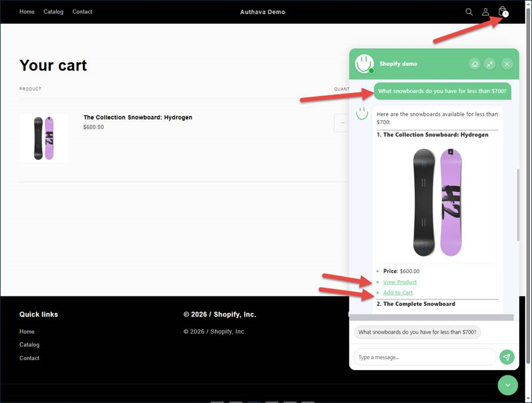This screenshot has height=403, width=532.
Task: Open the account login icon
Action: click(x=486, y=12)
